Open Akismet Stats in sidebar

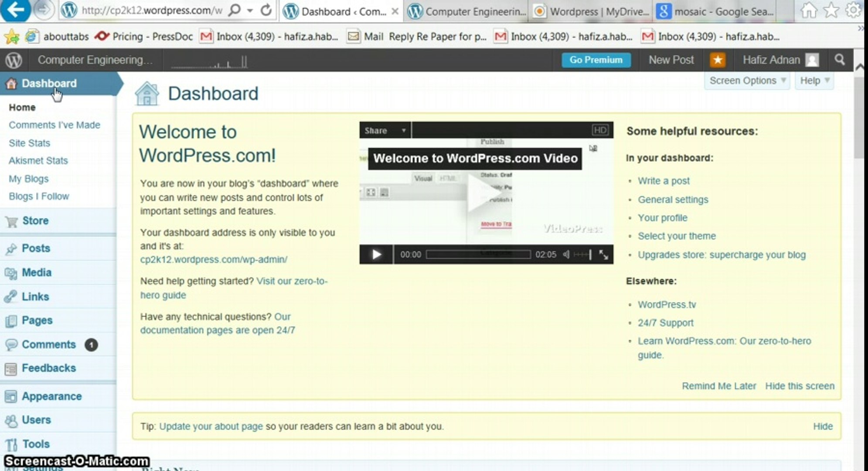pyautogui.click(x=38, y=161)
